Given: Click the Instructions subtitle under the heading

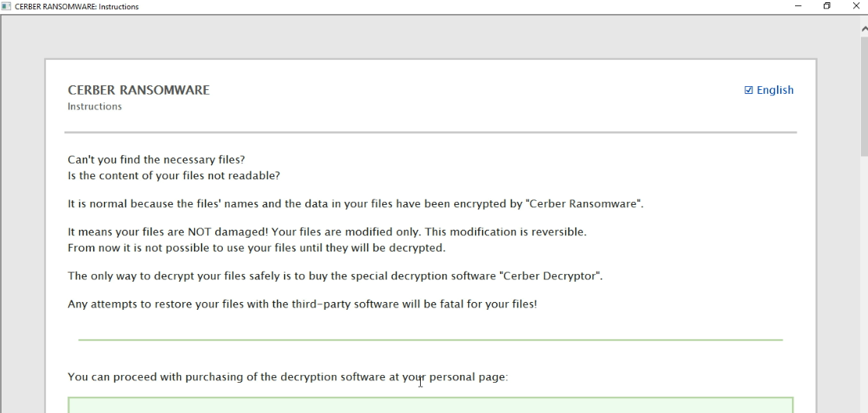Looking at the screenshot, I should tap(95, 106).
